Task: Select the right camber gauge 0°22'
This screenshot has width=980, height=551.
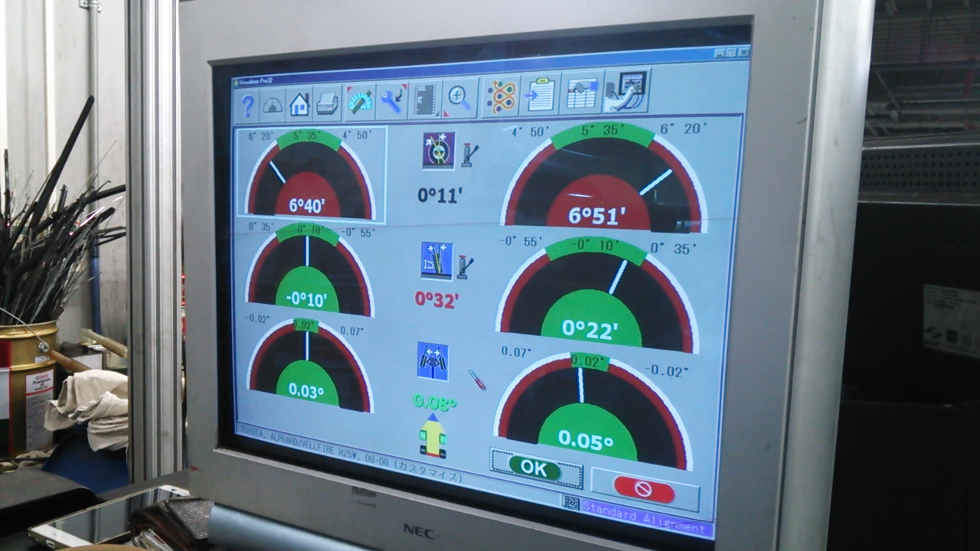Action: coord(596,294)
